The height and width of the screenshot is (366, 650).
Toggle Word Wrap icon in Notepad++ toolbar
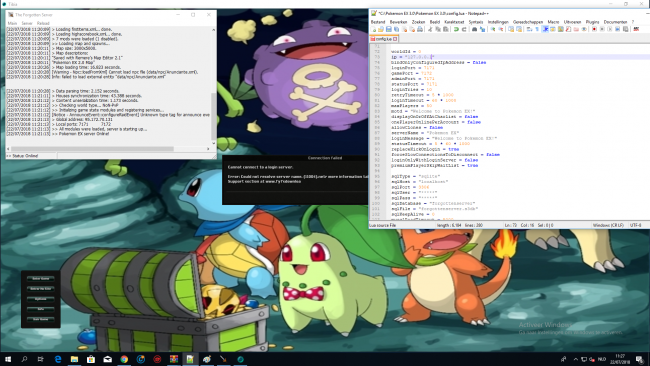click(x=529, y=29)
